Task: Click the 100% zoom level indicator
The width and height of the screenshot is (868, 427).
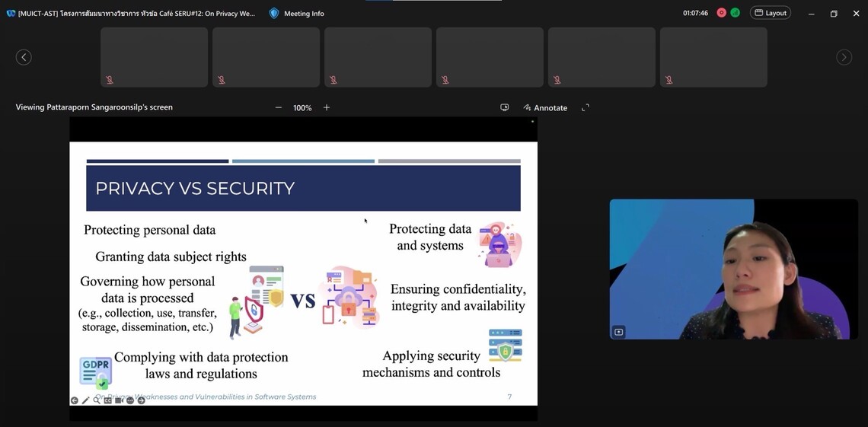Action: 302,108
